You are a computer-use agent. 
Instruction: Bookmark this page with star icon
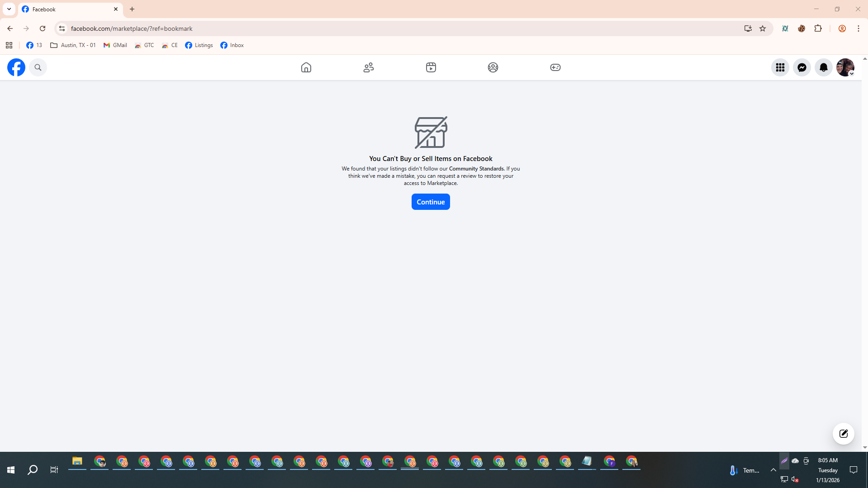pos(763,28)
